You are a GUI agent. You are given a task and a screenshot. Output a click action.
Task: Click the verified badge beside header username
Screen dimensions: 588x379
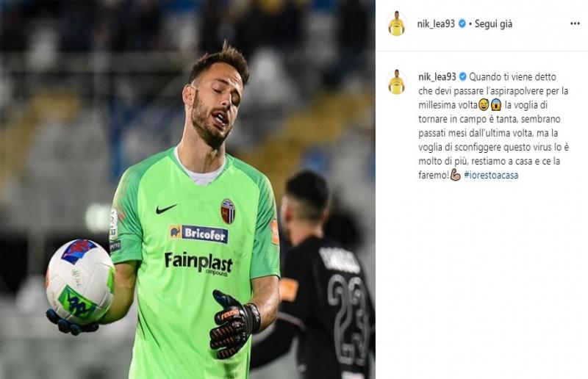(462, 24)
